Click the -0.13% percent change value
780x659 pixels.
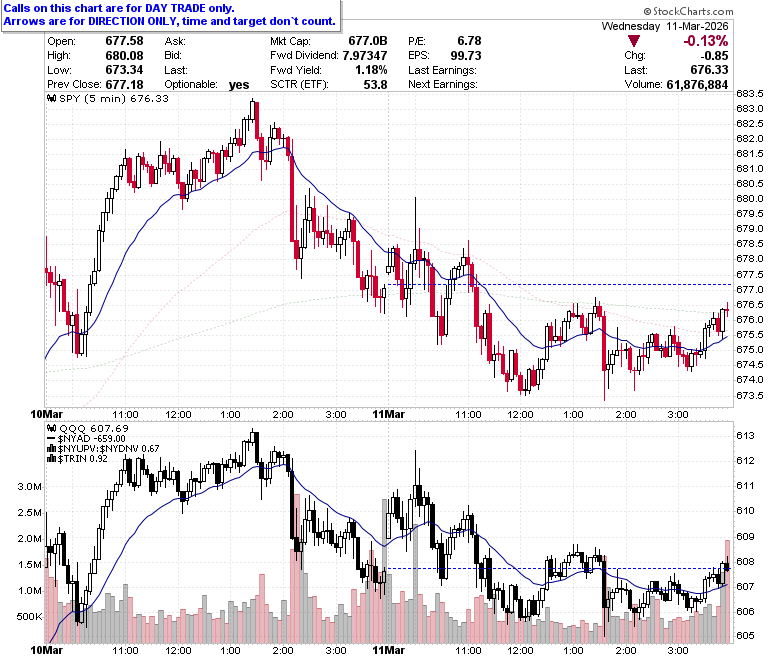(705, 41)
